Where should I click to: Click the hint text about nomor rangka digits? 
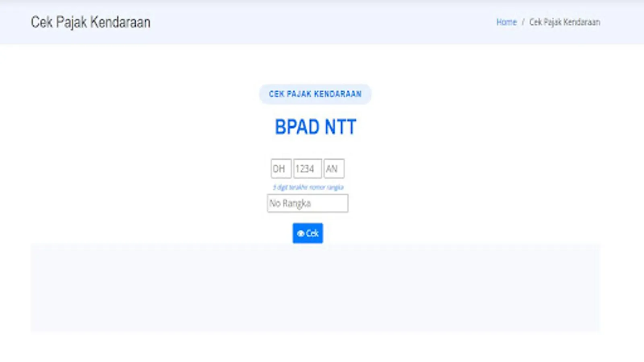(x=308, y=187)
